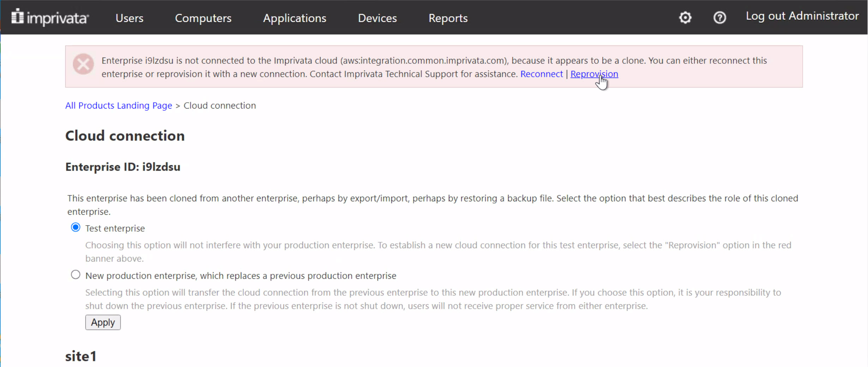Viewport: 868px width, 367px height.
Task: Click the Reconnect link in the banner
Action: (x=541, y=74)
